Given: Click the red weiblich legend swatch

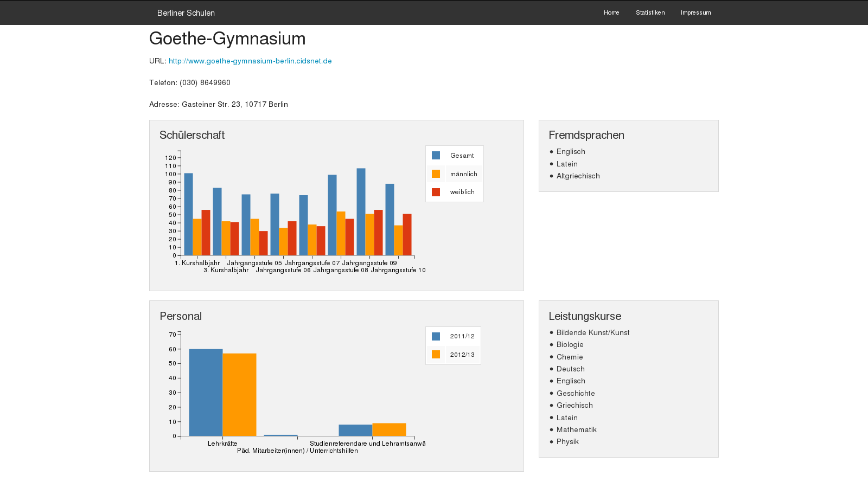Looking at the screenshot, I should pos(436,192).
